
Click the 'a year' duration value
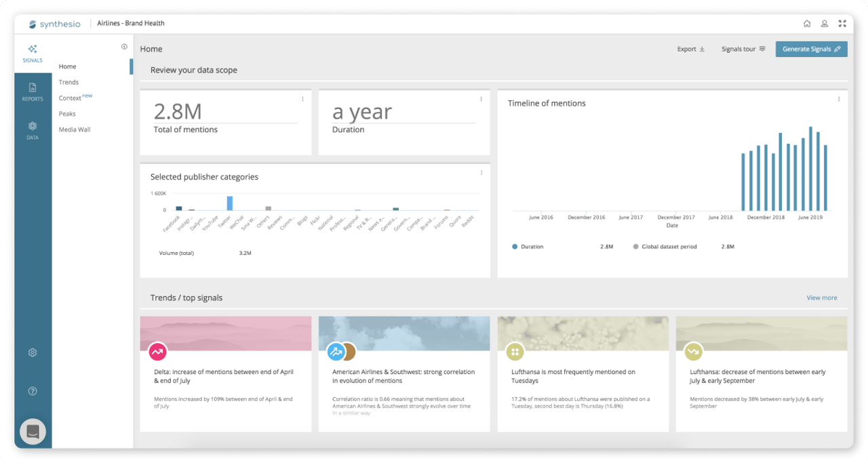tap(362, 112)
